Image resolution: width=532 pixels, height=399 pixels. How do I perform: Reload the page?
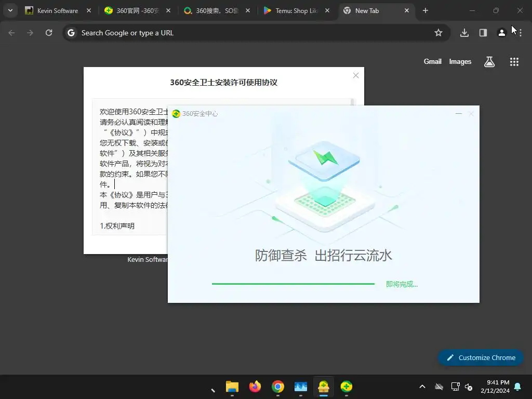tap(49, 33)
